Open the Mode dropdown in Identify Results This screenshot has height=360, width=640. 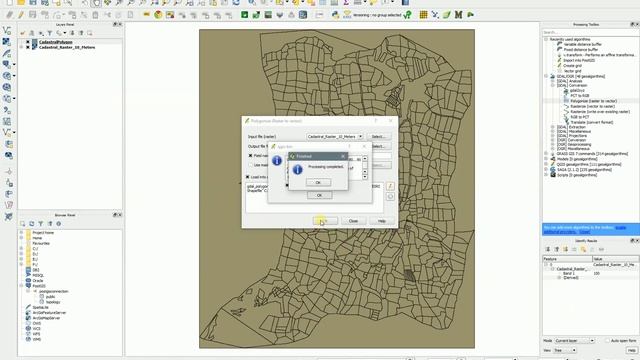[x=574, y=340]
